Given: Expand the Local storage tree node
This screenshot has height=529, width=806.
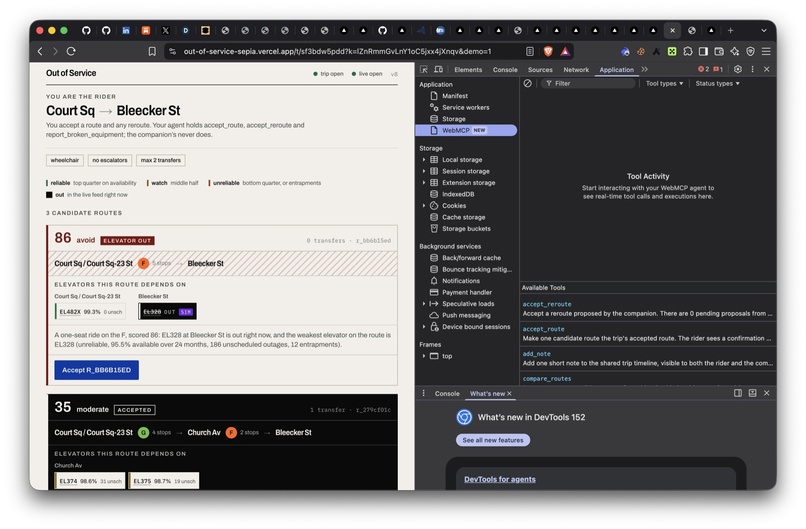Looking at the screenshot, I should pos(424,160).
